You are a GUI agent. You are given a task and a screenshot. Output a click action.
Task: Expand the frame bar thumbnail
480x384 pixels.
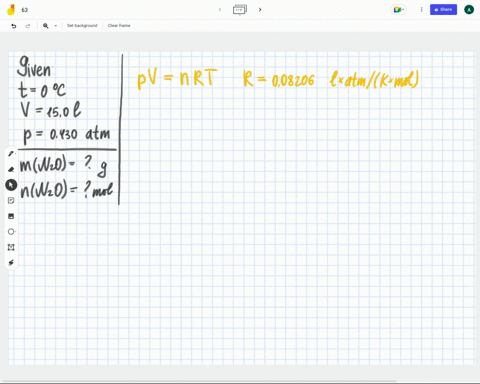point(240,9)
